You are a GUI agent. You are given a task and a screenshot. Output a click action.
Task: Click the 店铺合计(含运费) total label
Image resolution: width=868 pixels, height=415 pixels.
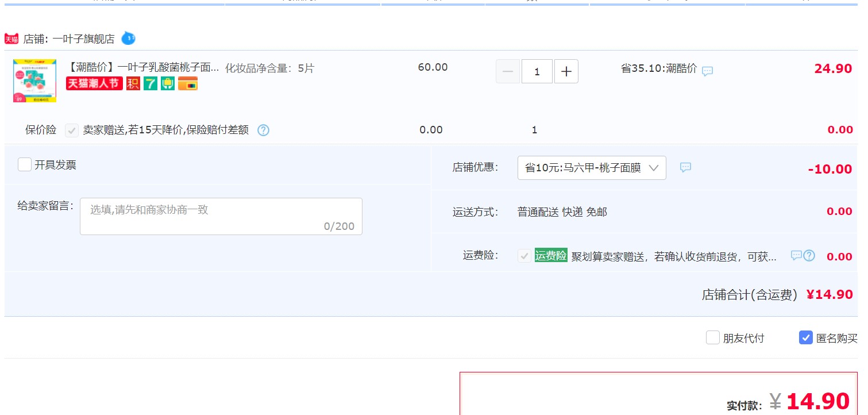[x=750, y=295]
